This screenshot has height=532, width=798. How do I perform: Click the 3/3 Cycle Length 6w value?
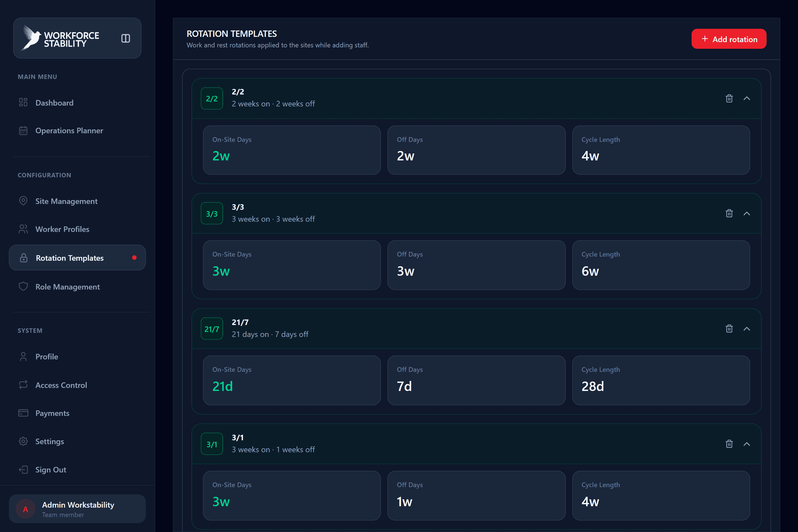[590, 271]
